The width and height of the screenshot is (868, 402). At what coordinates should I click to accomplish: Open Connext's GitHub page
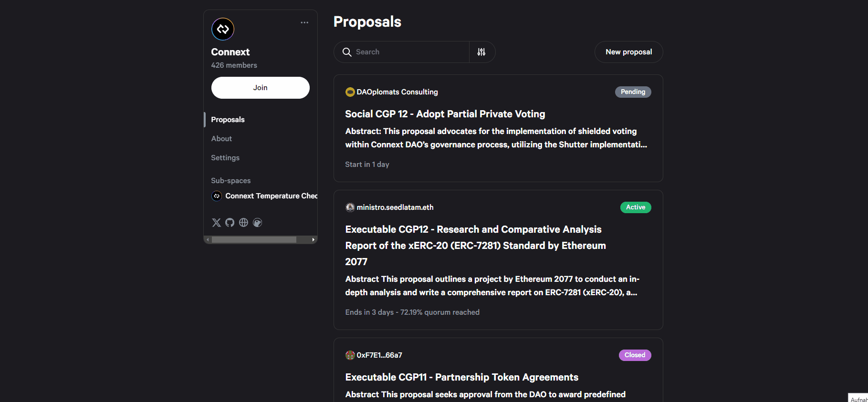[230, 223]
